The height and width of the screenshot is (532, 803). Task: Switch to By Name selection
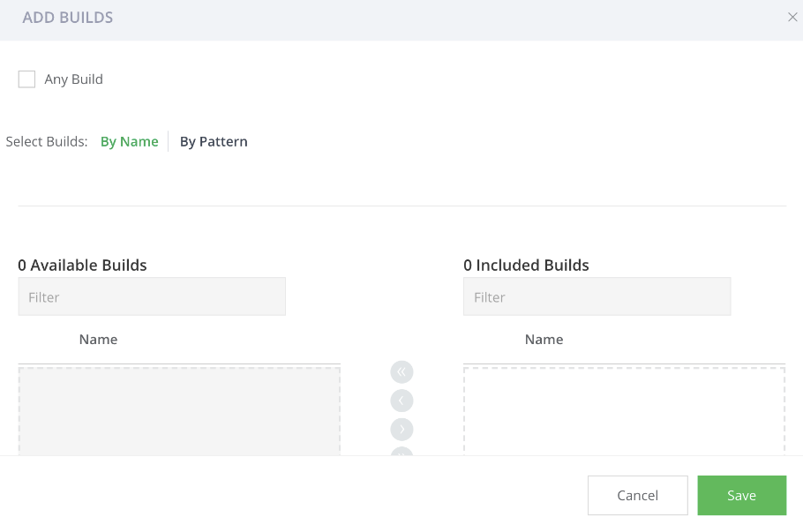coord(129,141)
